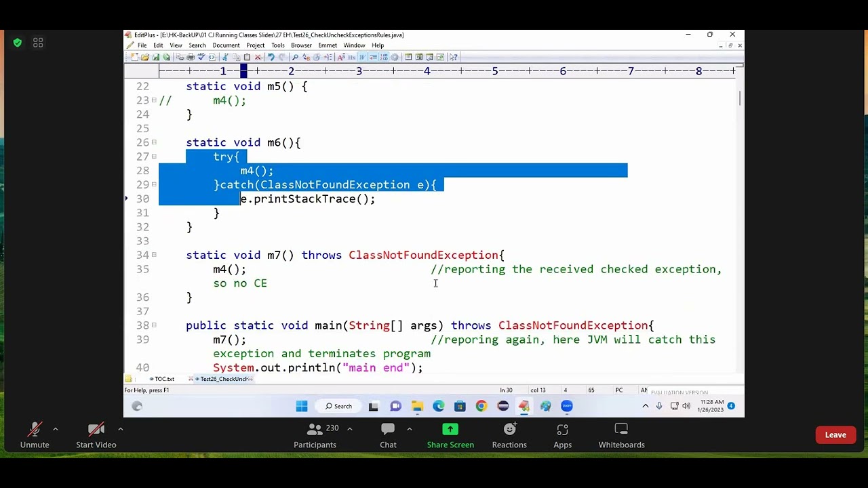The width and height of the screenshot is (868, 488).
Task: Collapse the m7 method fold at line 34
Action: point(154,255)
